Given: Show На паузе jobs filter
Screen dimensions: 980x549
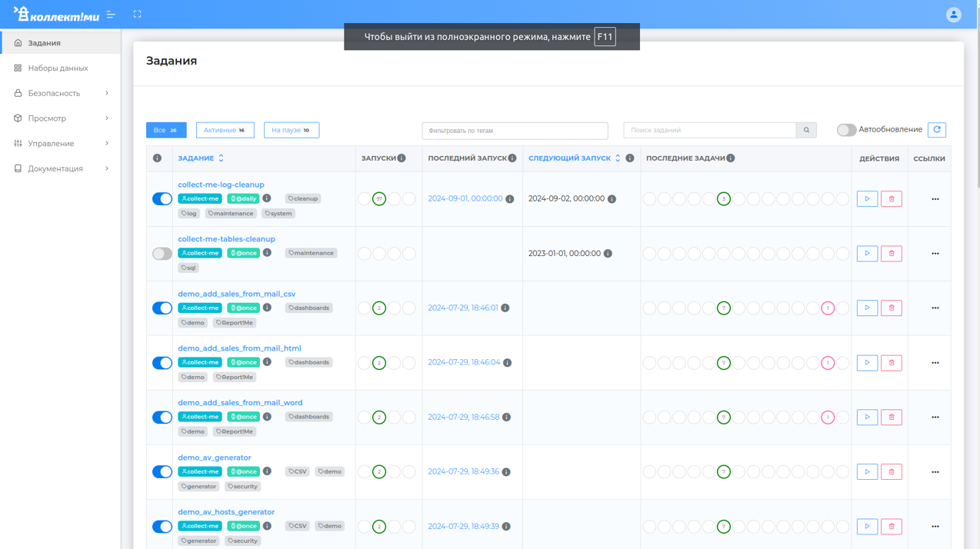Looking at the screenshot, I should point(292,130).
